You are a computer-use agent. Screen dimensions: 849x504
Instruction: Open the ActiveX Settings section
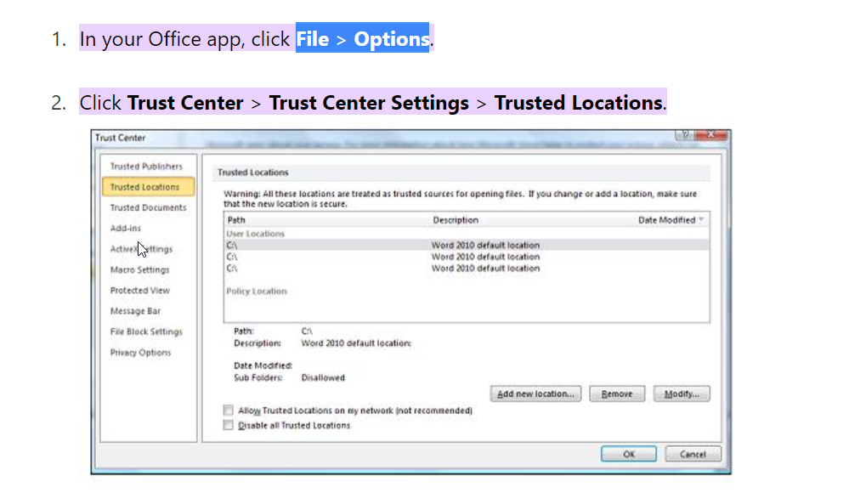(x=141, y=249)
